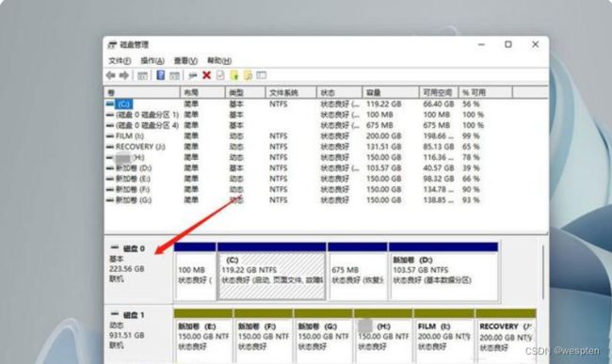Sort by the 布局 column header

(202, 92)
